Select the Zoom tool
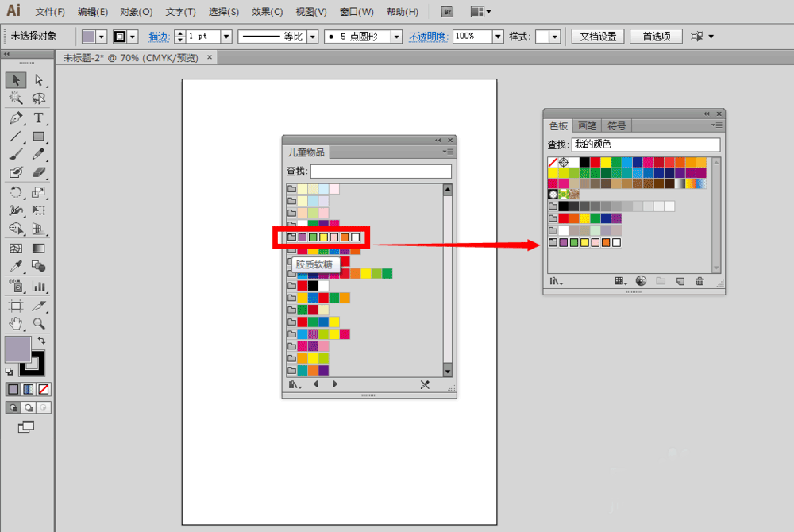The width and height of the screenshot is (794, 532). click(38, 323)
